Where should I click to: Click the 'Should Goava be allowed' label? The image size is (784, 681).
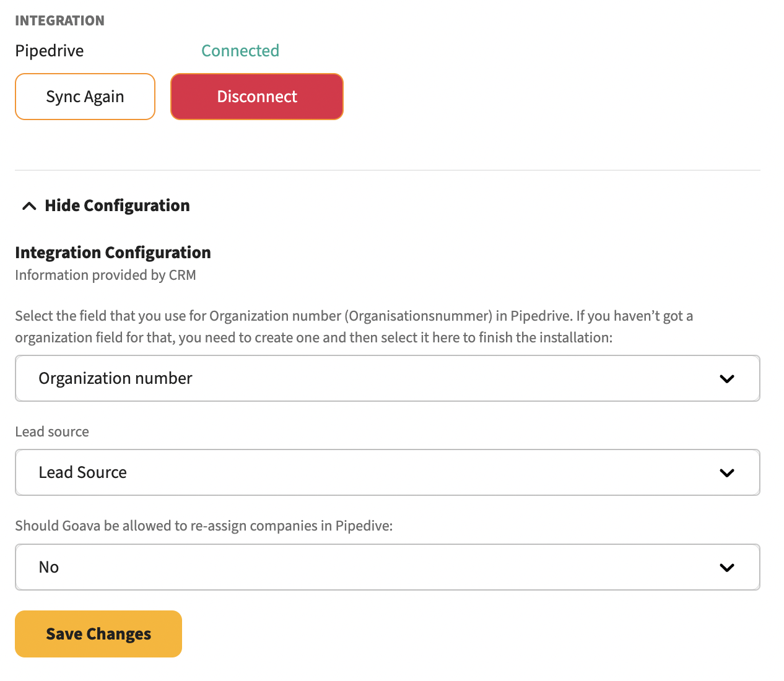point(204,526)
